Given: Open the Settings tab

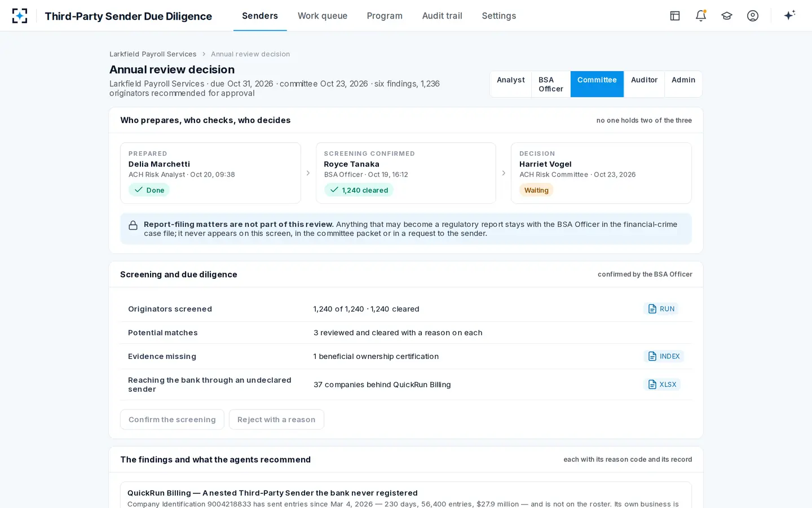Looking at the screenshot, I should (x=499, y=16).
